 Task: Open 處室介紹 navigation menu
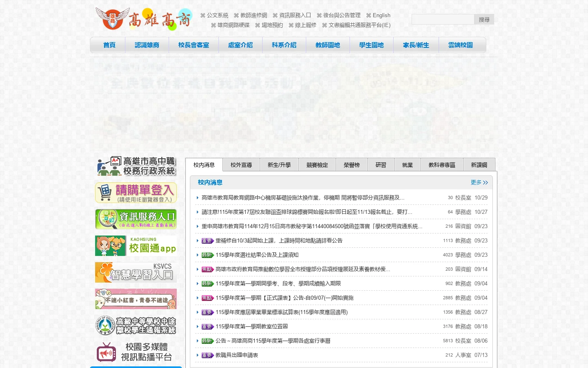(241, 45)
